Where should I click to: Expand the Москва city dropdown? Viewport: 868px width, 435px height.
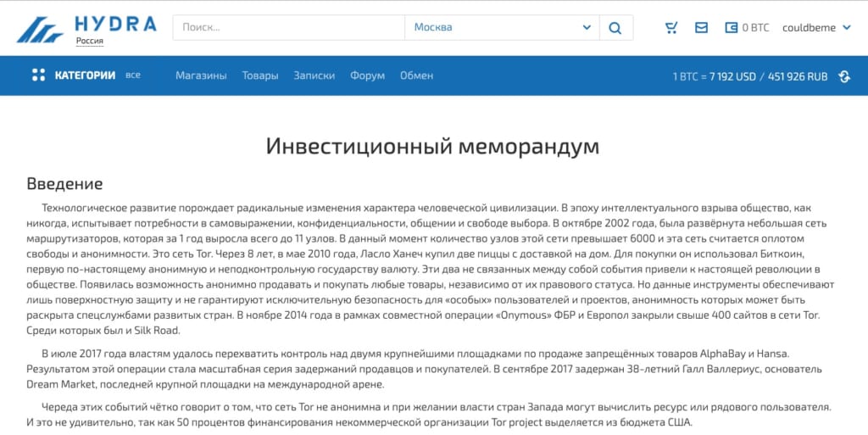pyautogui.click(x=500, y=27)
